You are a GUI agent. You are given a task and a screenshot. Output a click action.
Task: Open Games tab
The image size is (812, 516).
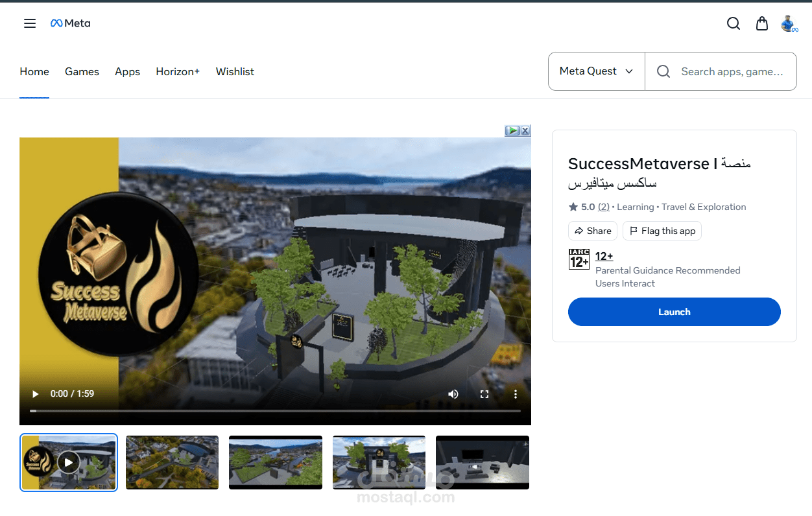tap(82, 72)
